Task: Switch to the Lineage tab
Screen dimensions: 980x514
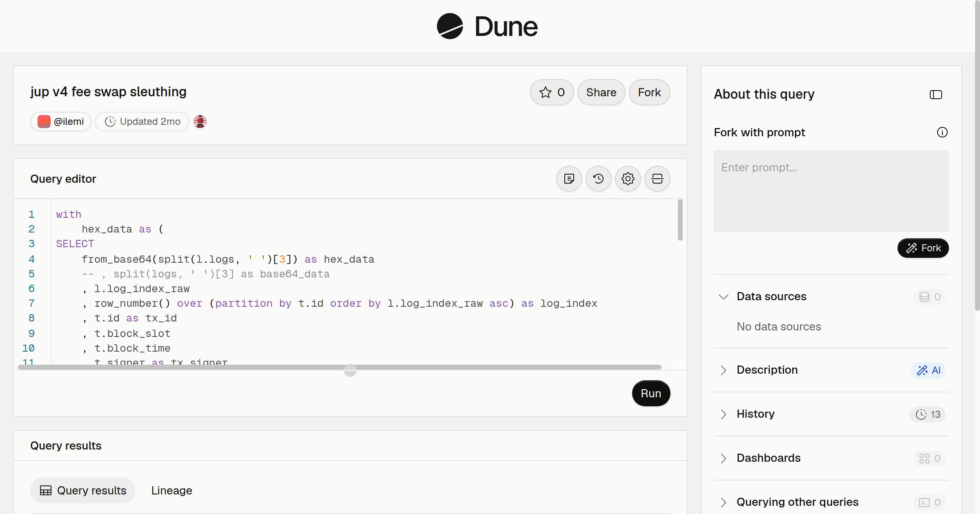Action: pos(171,490)
